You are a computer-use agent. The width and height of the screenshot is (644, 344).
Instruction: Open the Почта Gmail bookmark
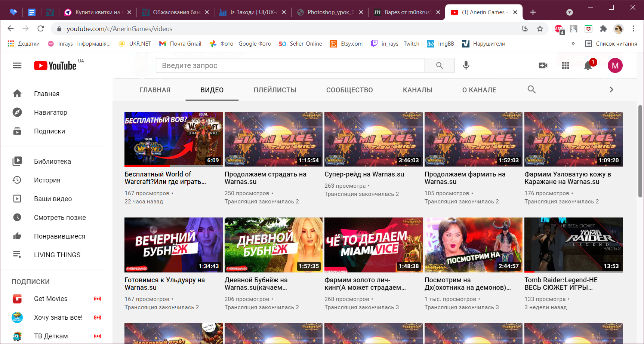click(x=180, y=44)
